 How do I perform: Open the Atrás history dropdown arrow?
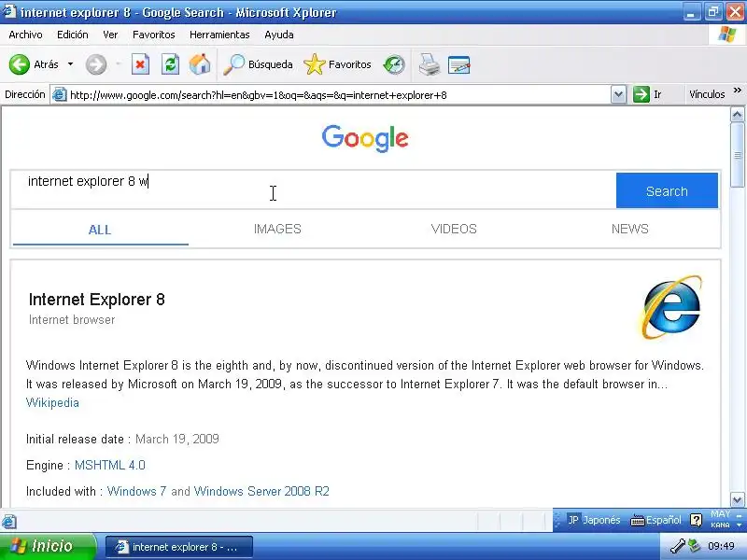[71, 64]
